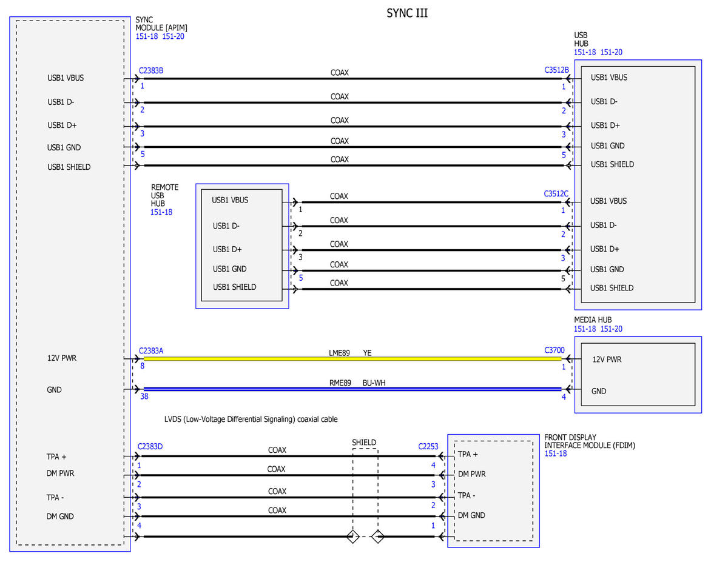Select GND pin in SYNC module
The width and height of the screenshot is (728, 562).
pyautogui.click(x=54, y=390)
